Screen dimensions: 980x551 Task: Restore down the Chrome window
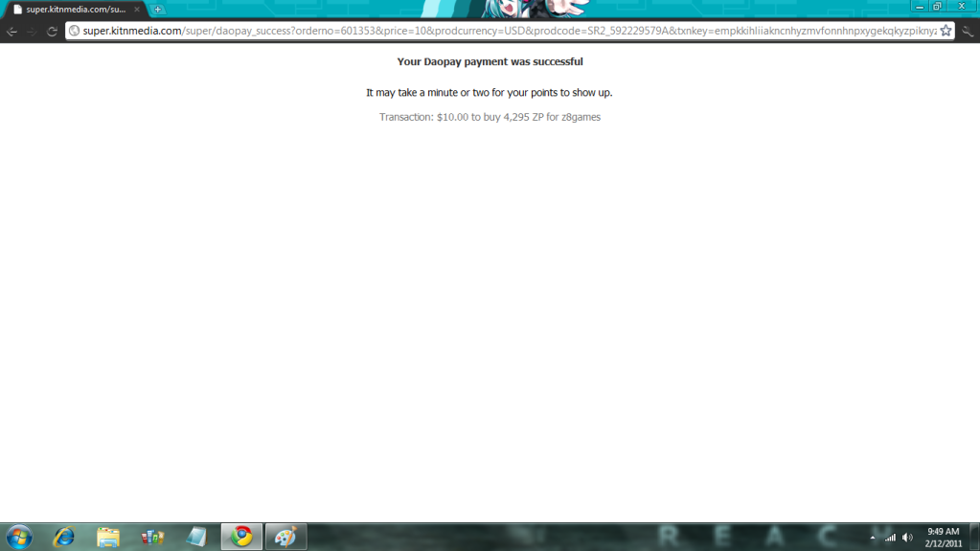pos(937,6)
